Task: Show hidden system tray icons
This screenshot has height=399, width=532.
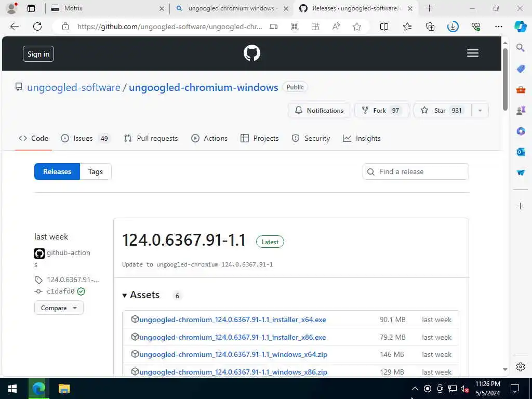Action: (415, 389)
